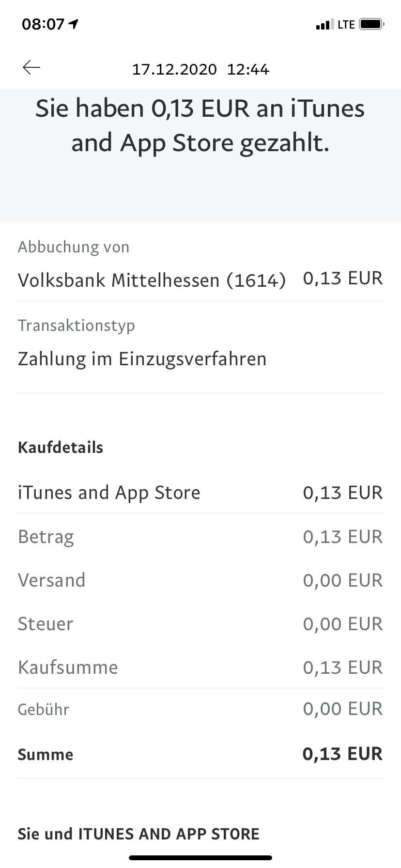Viewport: 401px width, 868px height.
Task: Tap the Sie und ITUNES AND APP STORE heading
Action: coord(139,834)
